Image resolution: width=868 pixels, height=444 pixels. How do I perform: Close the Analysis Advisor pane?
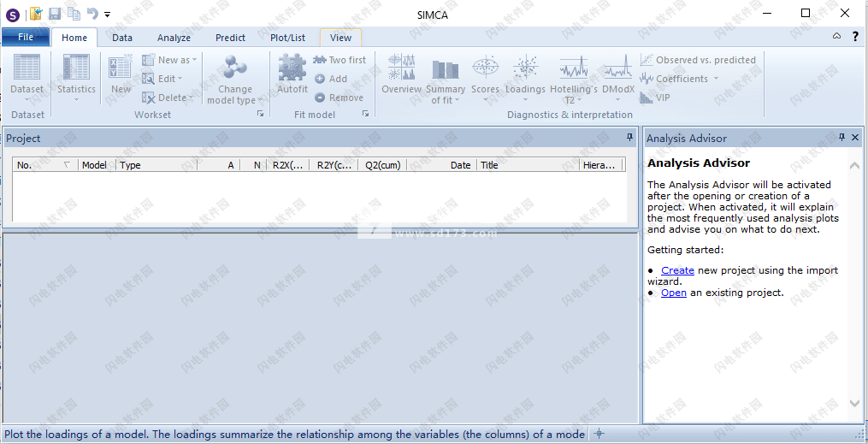click(854, 137)
